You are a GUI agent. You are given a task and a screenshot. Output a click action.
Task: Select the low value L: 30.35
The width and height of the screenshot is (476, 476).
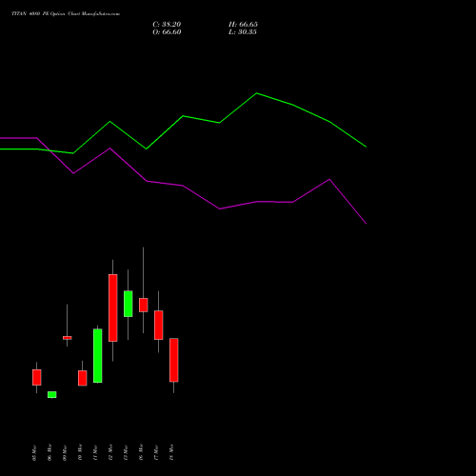pyautogui.click(x=243, y=32)
